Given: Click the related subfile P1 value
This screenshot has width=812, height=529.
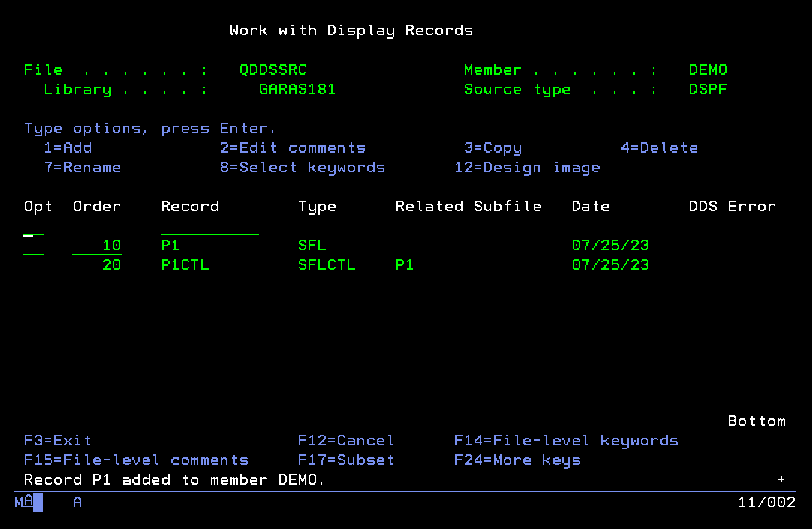Looking at the screenshot, I should point(405,265).
